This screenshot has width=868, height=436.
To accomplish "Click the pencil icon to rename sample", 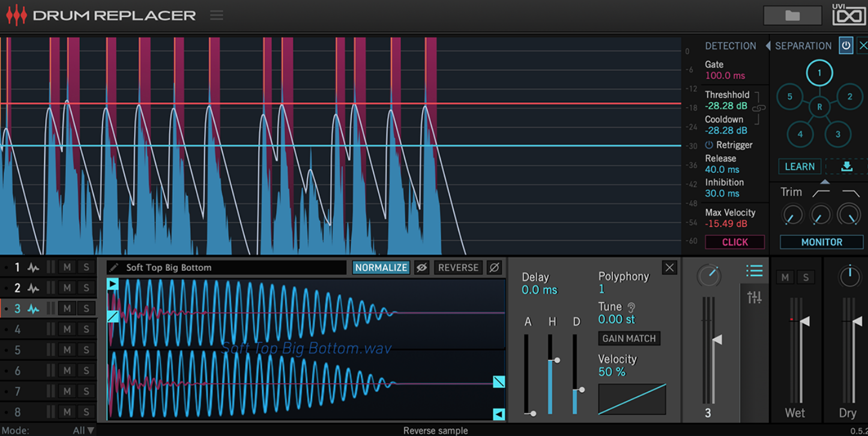I will [114, 268].
